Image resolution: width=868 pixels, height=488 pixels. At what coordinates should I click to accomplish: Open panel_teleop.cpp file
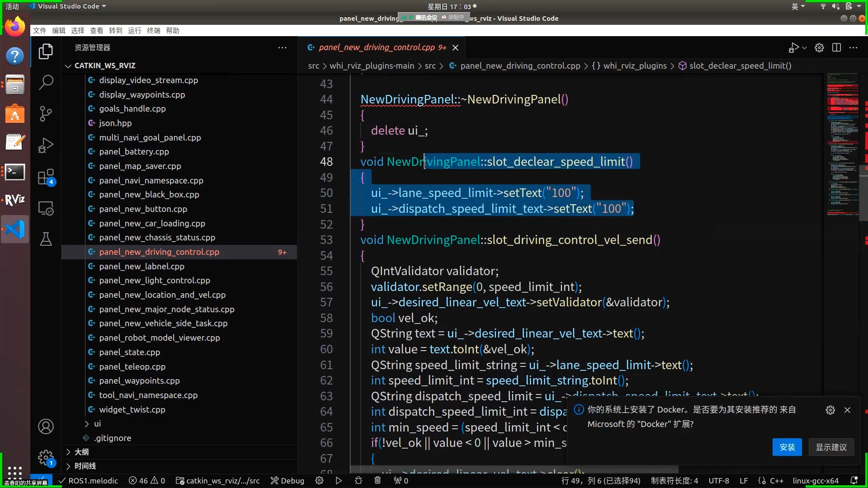[132, 366]
